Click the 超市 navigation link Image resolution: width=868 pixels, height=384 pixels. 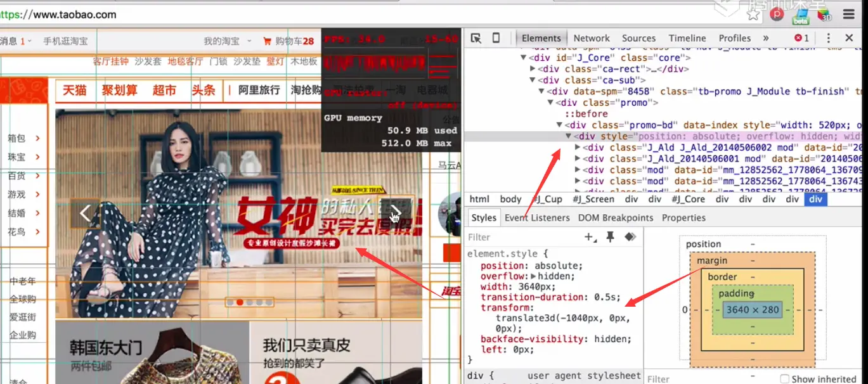pyautogui.click(x=164, y=91)
